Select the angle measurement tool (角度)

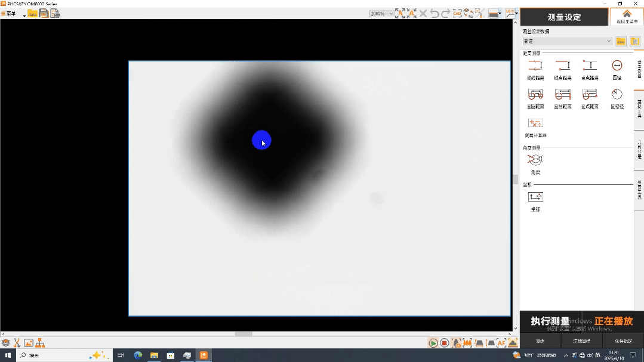(535, 164)
